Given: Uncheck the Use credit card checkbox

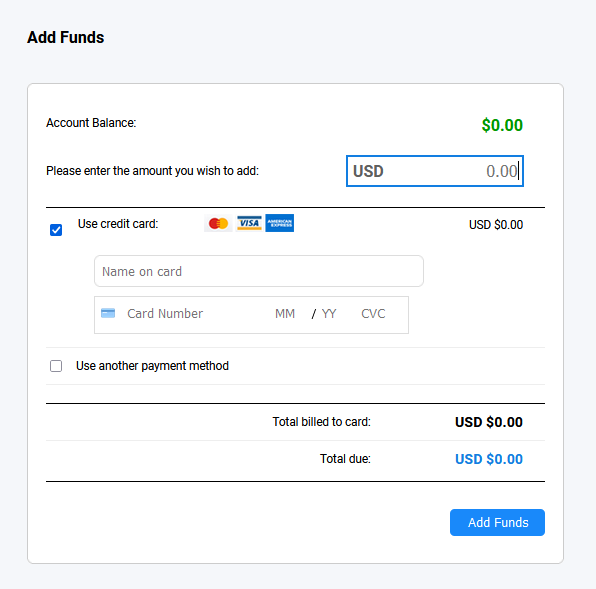Looking at the screenshot, I should [56, 230].
